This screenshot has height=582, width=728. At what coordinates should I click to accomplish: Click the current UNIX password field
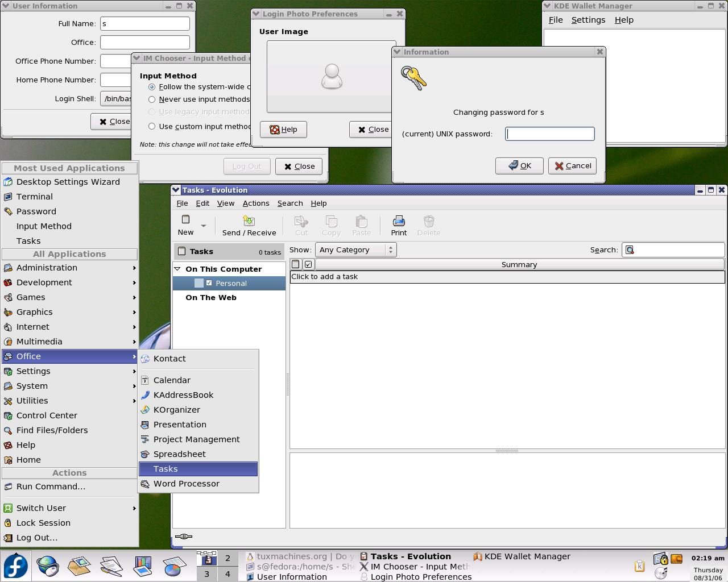[550, 134]
